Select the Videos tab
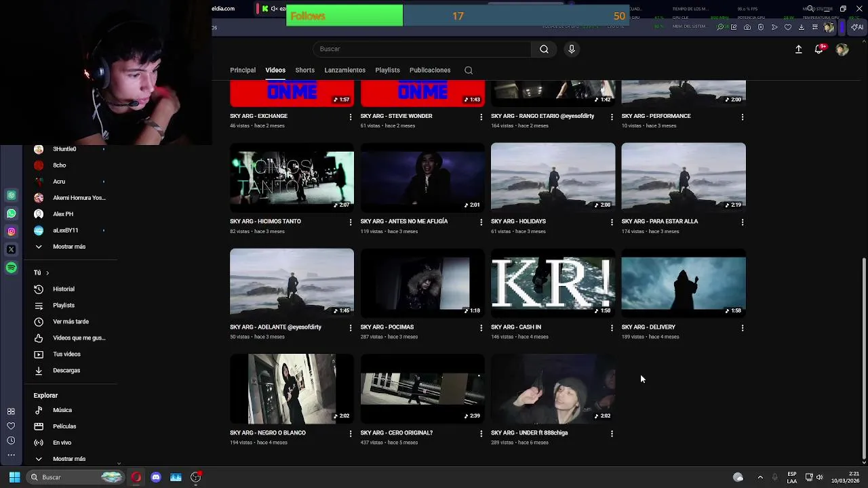 coord(275,70)
